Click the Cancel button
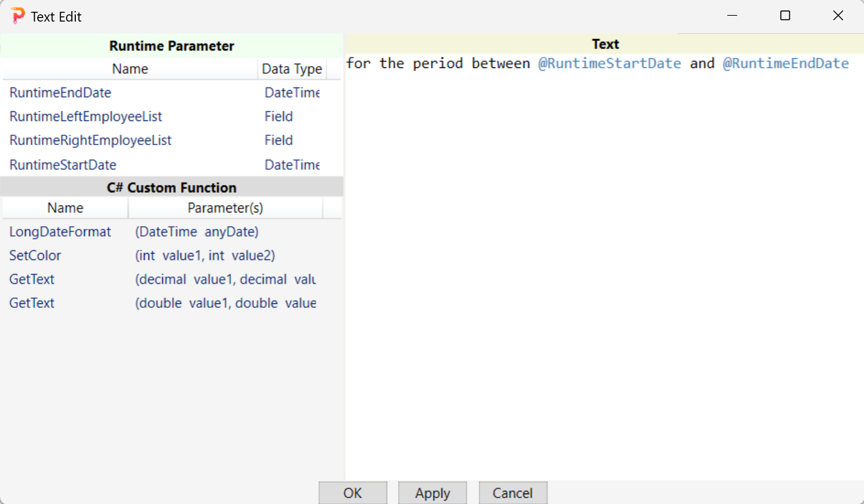The image size is (864, 504). pos(513,493)
